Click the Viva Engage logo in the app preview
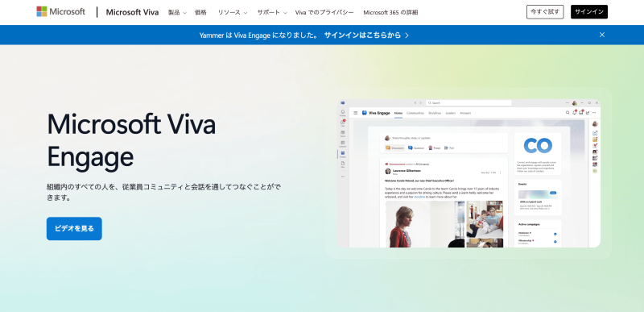The height and width of the screenshot is (312, 644). [x=365, y=113]
